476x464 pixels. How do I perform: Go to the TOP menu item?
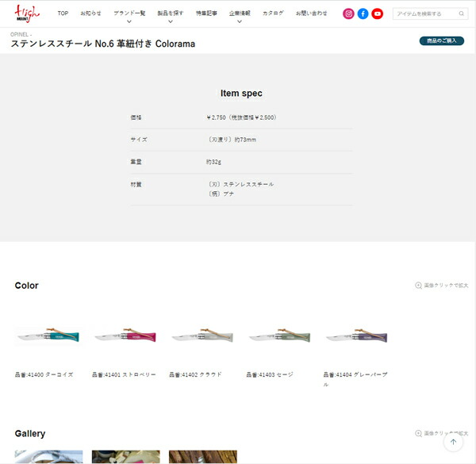coord(63,13)
